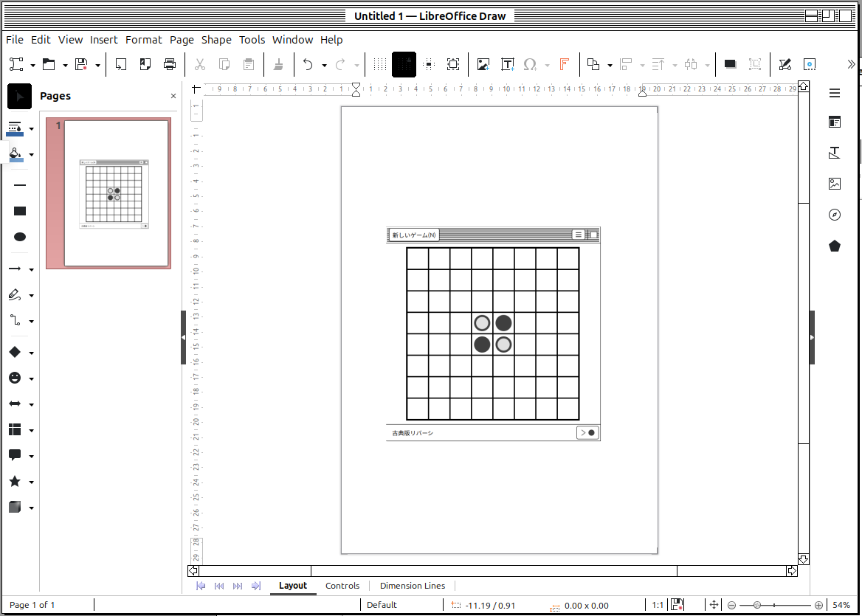Toggle Display Grid button
The image size is (862, 616).
[x=380, y=65]
